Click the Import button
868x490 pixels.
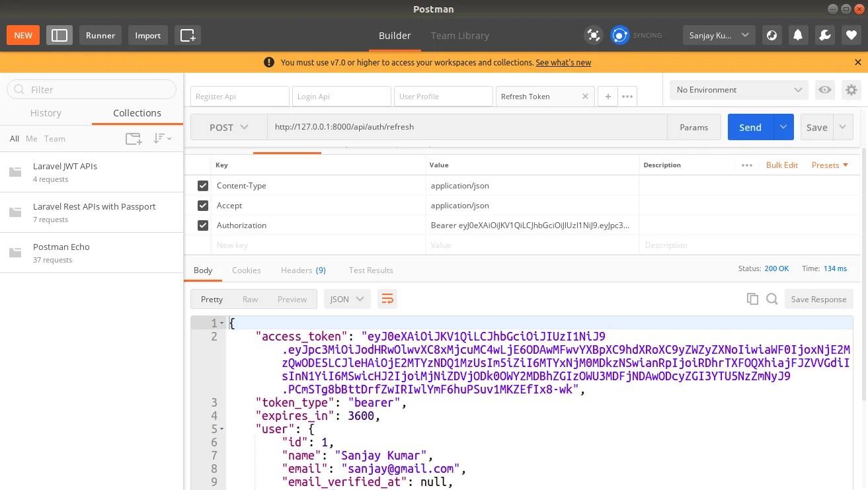click(x=148, y=35)
